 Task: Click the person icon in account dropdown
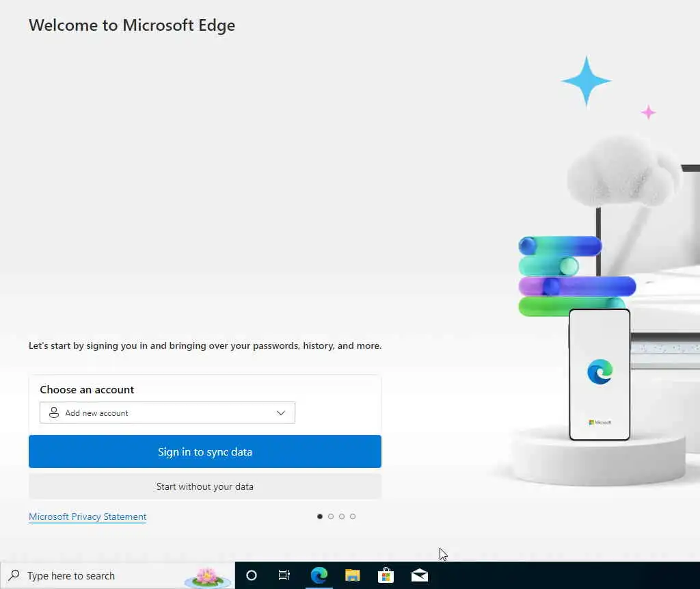point(54,413)
